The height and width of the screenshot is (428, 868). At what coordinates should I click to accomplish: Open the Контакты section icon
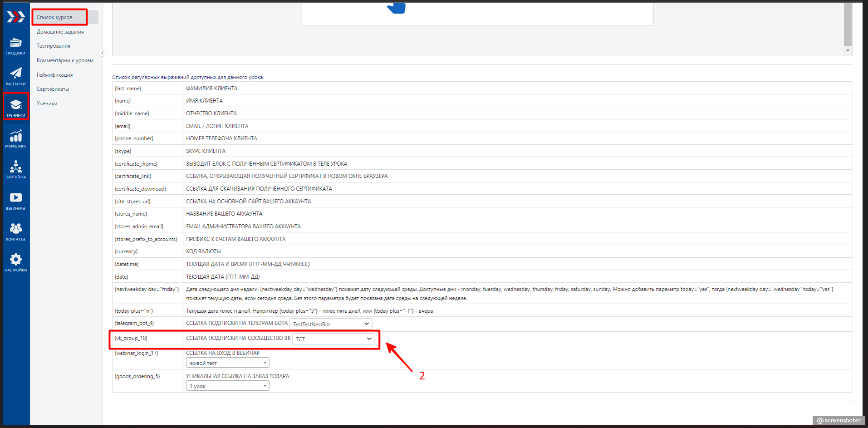pyautogui.click(x=16, y=231)
